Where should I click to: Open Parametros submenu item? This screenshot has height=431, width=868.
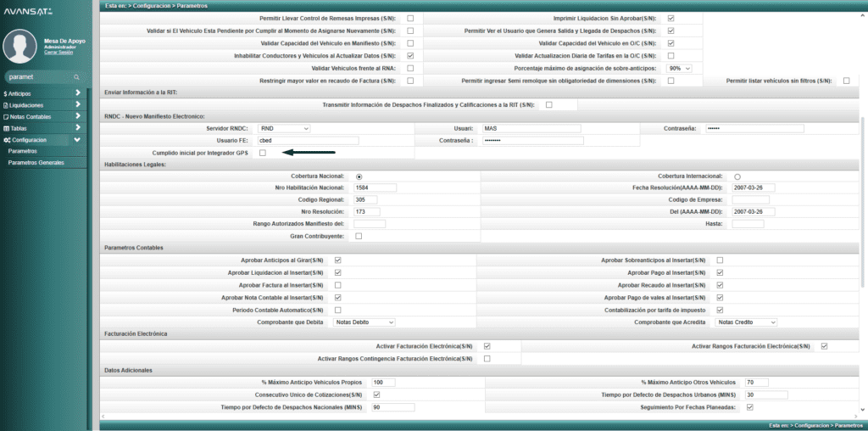pos(22,151)
